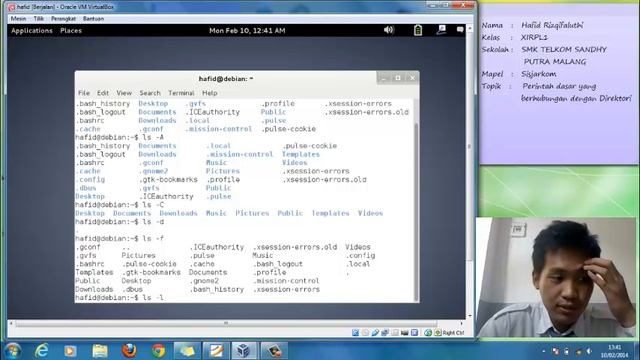Open Sticky Notes taskbar icon
The height and width of the screenshot is (360, 640).
(x=187, y=351)
